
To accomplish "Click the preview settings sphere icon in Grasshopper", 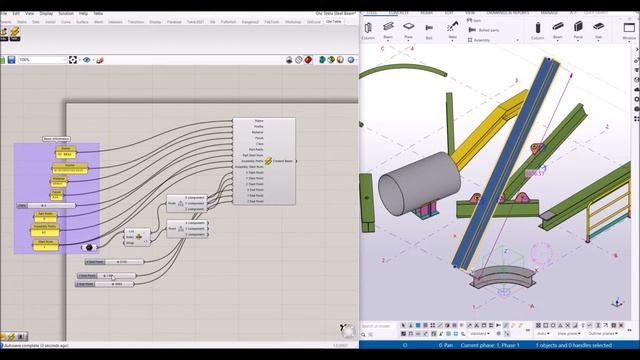I will coord(351,60).
